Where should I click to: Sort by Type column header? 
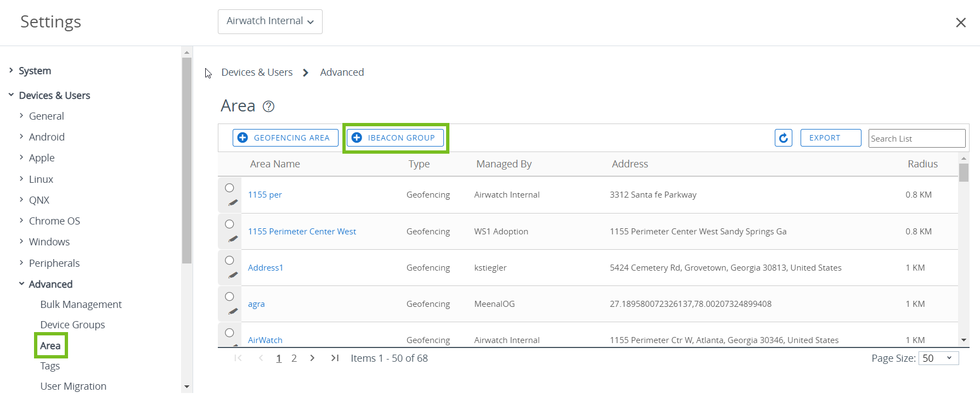pyautogui.click(x=419, y=164)
